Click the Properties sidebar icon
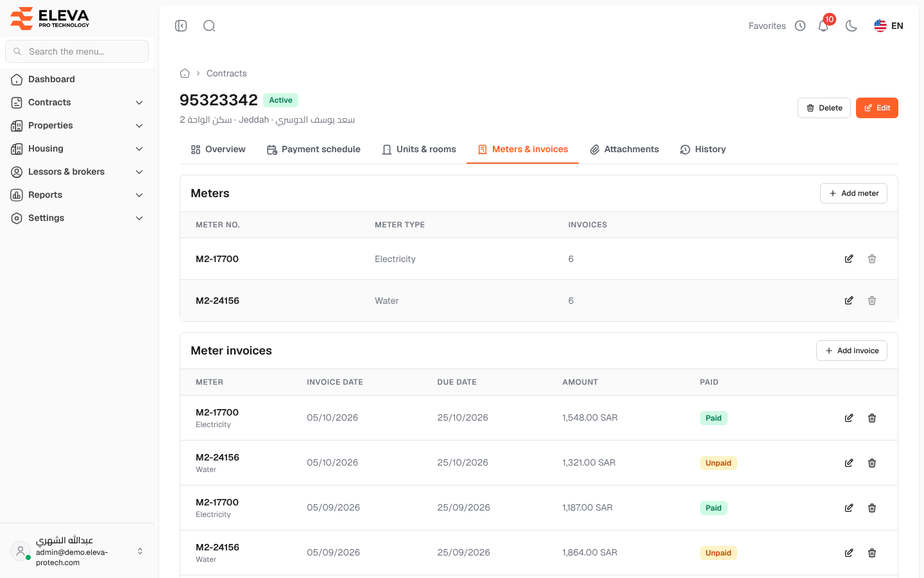This screenshot has width=924, height=578. tap(17, 126)
